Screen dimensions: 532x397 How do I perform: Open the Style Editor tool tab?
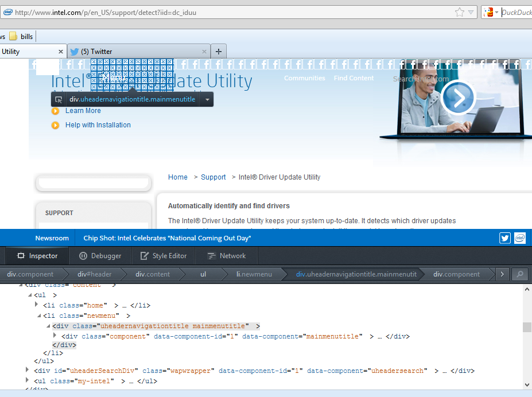click(x=164, y=256)
